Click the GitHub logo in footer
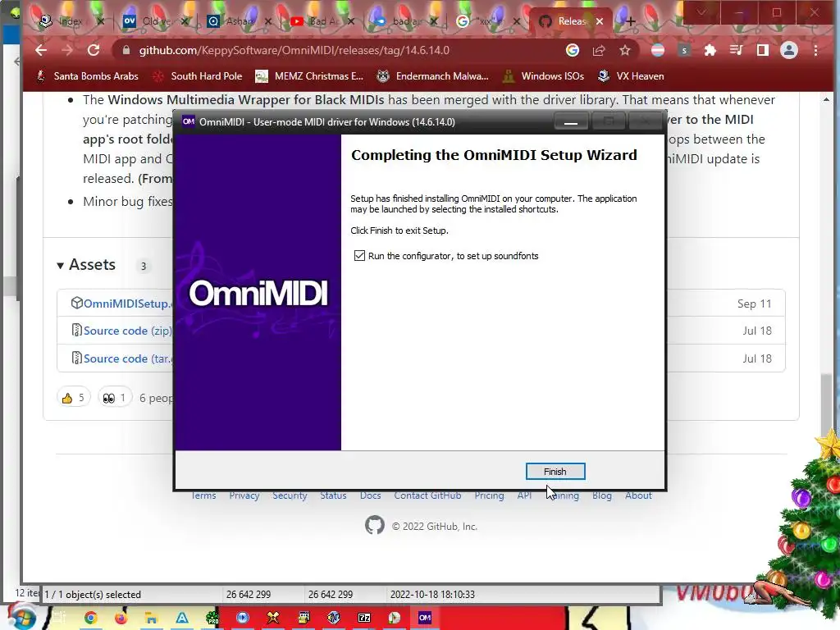The width and height of the screenshot is (840, 630). click(374, 526)
